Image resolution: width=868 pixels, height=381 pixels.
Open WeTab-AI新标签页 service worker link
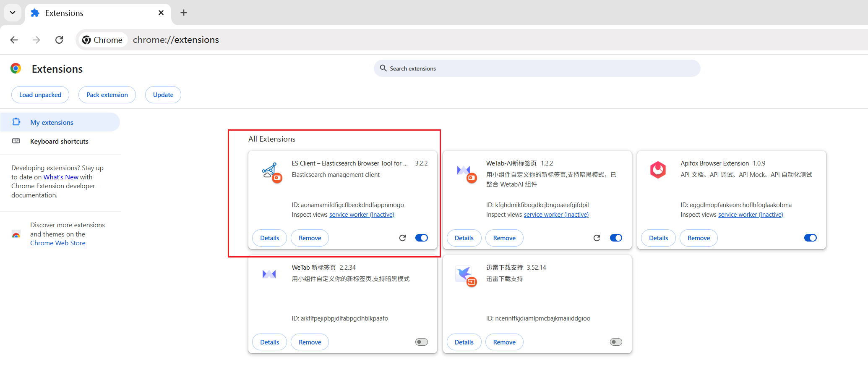point(556,215)
